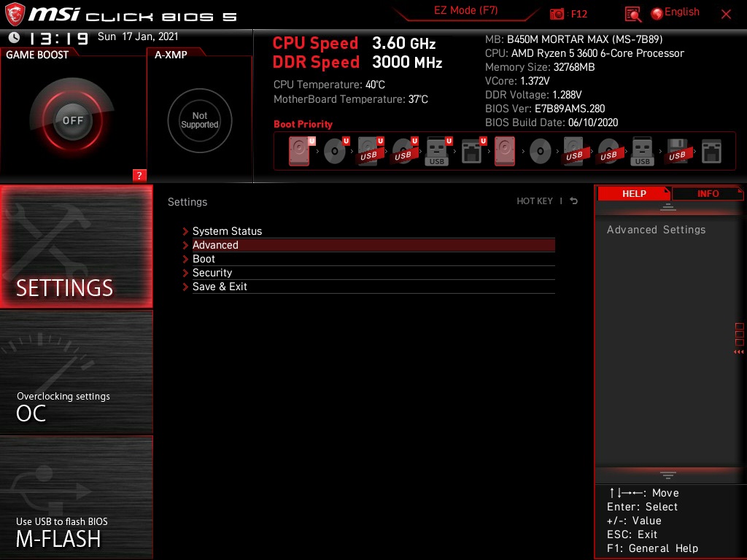
Task: Select the UEFI USB key boot icon
Action: pos(438,151)
